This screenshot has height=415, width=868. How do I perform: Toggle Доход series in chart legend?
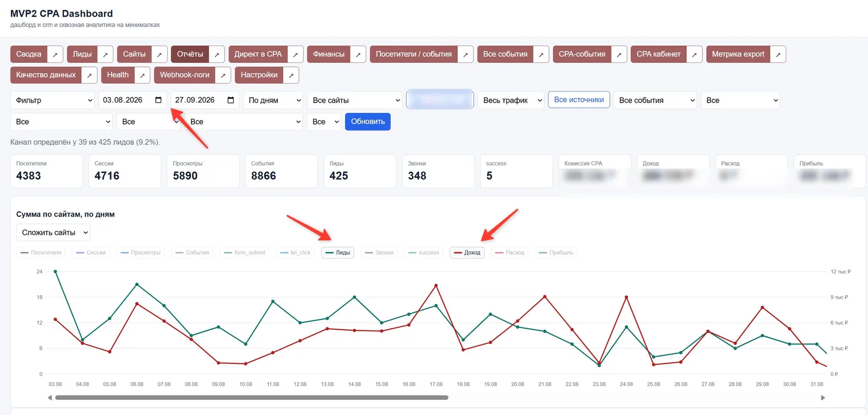(x=467, y=252)
